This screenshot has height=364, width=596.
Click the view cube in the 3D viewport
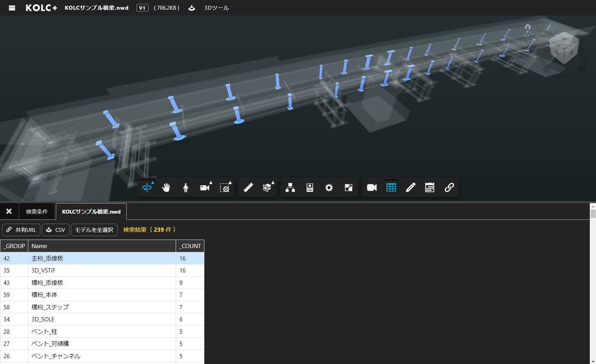[564, 48]
